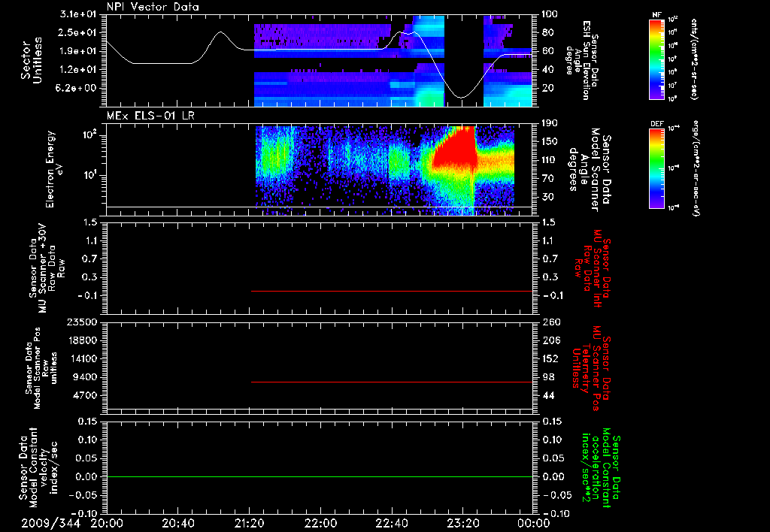The image size is (770, 532).
Task: Click the 98 telemetry tick label
Action: (549, 377)
